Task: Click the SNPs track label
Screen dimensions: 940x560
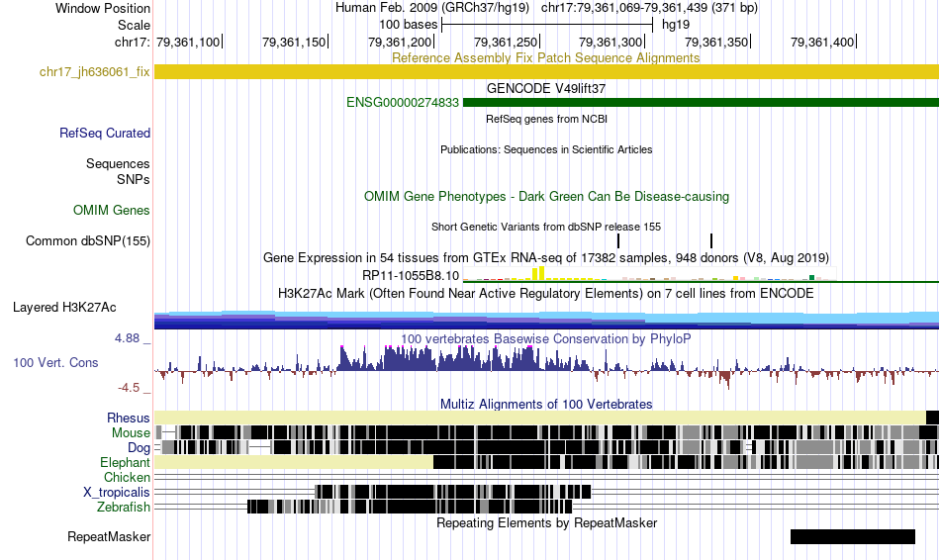Action: pyautogui.click(x=134, y=179)
